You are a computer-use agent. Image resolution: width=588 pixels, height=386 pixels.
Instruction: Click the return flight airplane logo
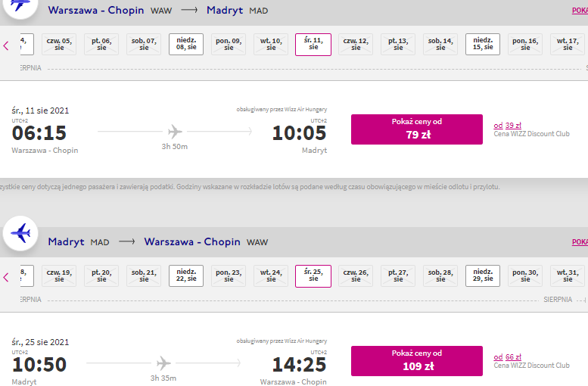click(x=20, y=233)
